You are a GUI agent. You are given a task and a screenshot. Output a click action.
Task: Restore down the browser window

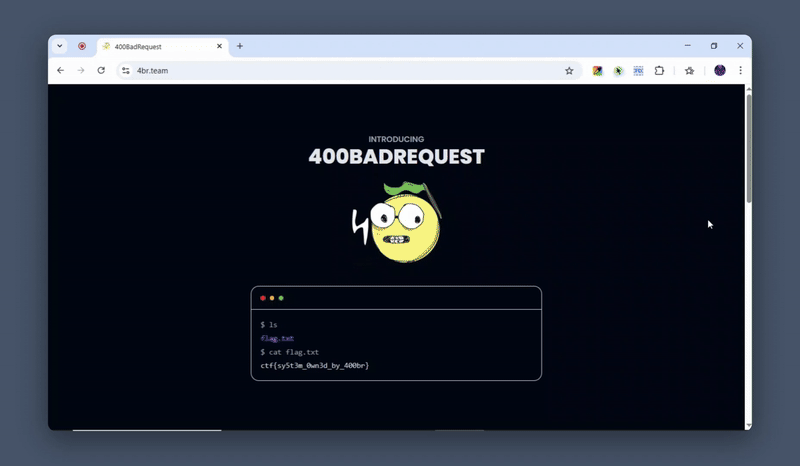pyautogui.click(x=714, y=45)
